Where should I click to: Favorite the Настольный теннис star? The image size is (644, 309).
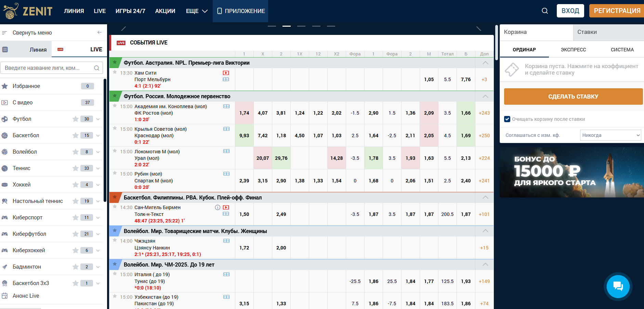[76, 201]
